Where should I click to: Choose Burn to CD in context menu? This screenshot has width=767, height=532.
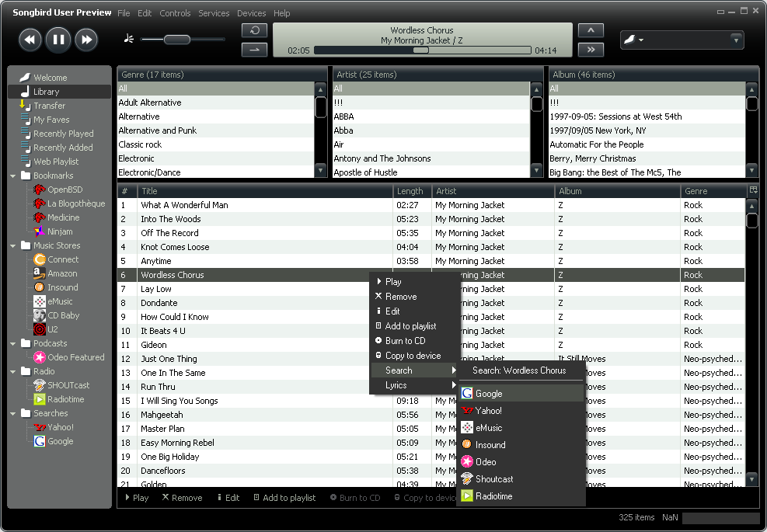415,340
